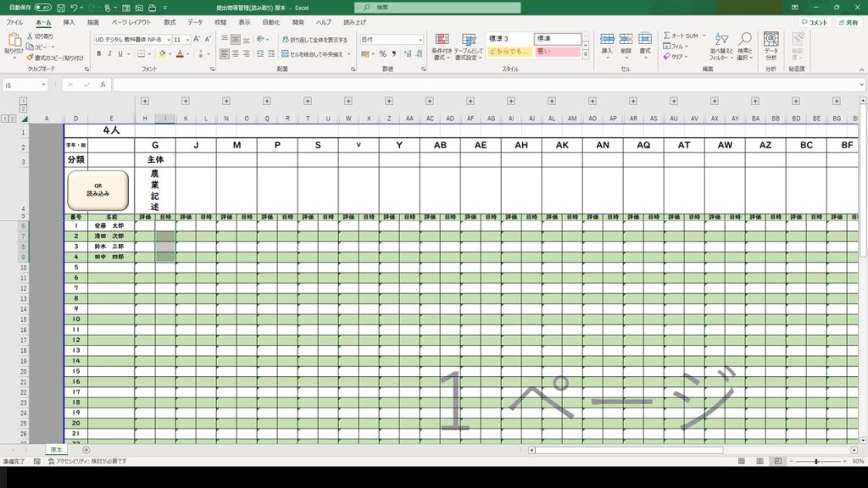The width and height of the screenshot is (868, 488).
Task: Toggle Wrap Text (折り返して全体を表示する)
Action: click(314, 40)
